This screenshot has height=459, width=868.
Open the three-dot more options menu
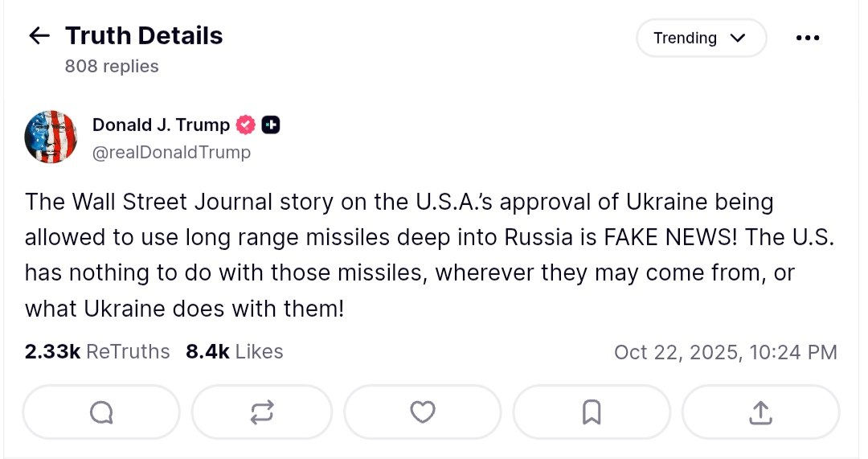807,38
